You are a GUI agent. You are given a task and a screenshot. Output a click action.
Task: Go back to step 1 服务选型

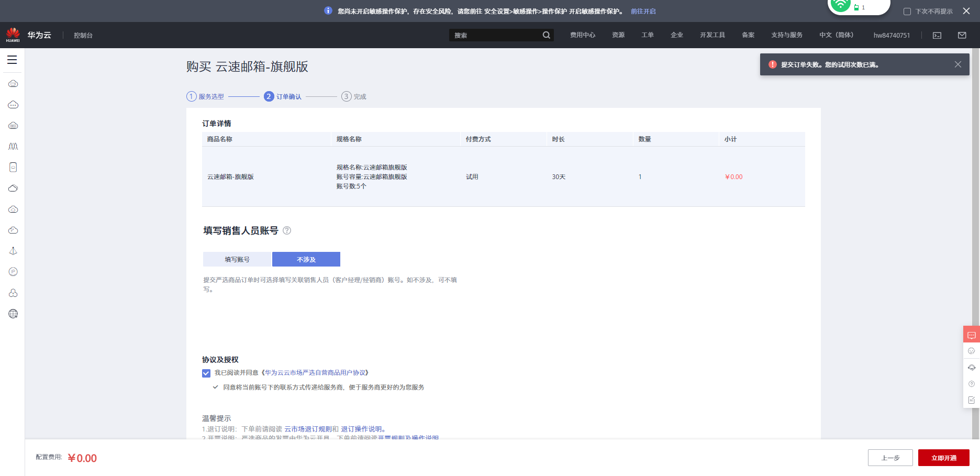[x=205, y=96]
